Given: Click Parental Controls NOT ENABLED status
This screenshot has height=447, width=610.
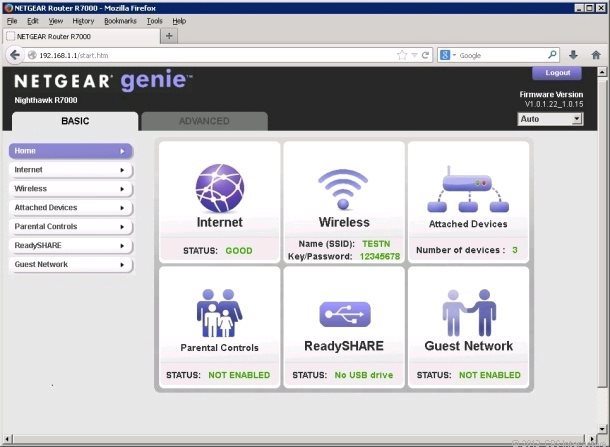Looking at the screenshot, I should click(239, 375).
